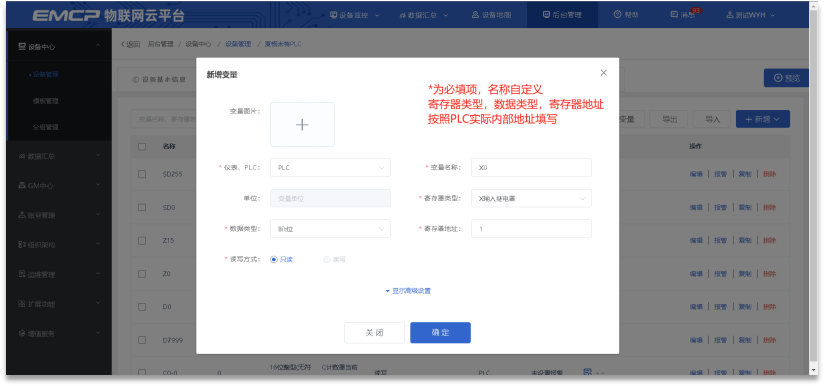Click the page scrollbar up arrow
Screen dimensions: 824x386
[812, 5]
